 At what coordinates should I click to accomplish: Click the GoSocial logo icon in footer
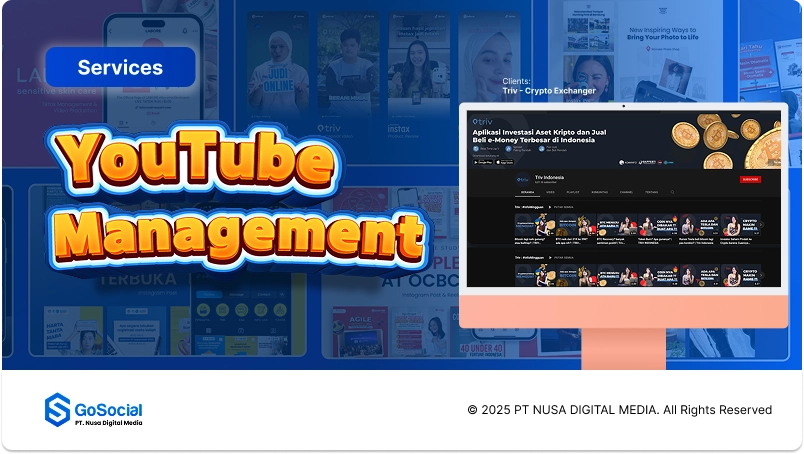click(x=57, y=410)
